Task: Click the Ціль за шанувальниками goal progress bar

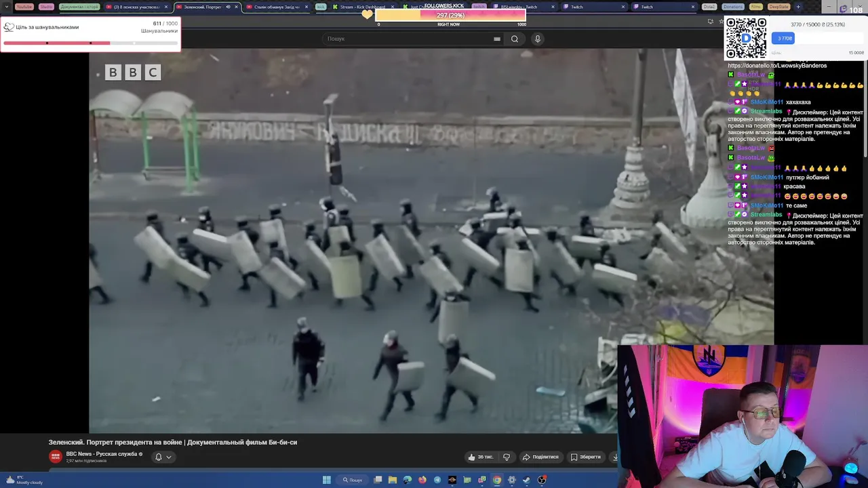Action: pos(90,43)
